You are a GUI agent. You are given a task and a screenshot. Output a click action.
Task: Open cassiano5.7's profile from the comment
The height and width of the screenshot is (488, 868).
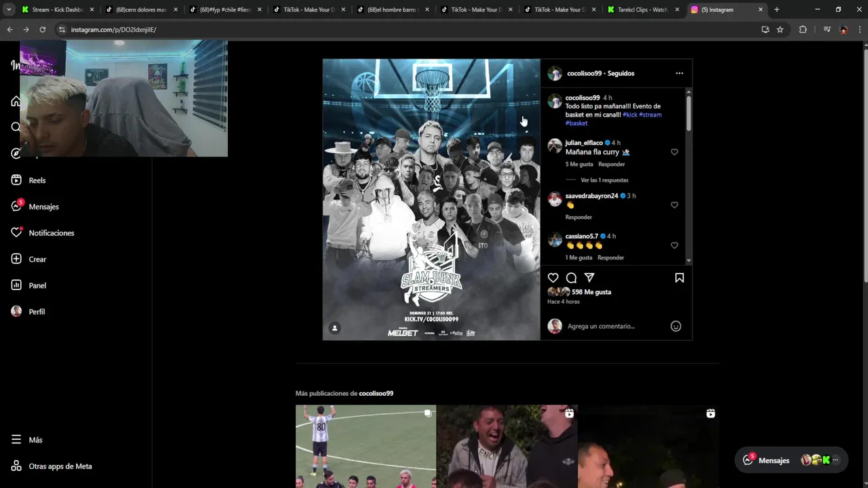(582, 236)
